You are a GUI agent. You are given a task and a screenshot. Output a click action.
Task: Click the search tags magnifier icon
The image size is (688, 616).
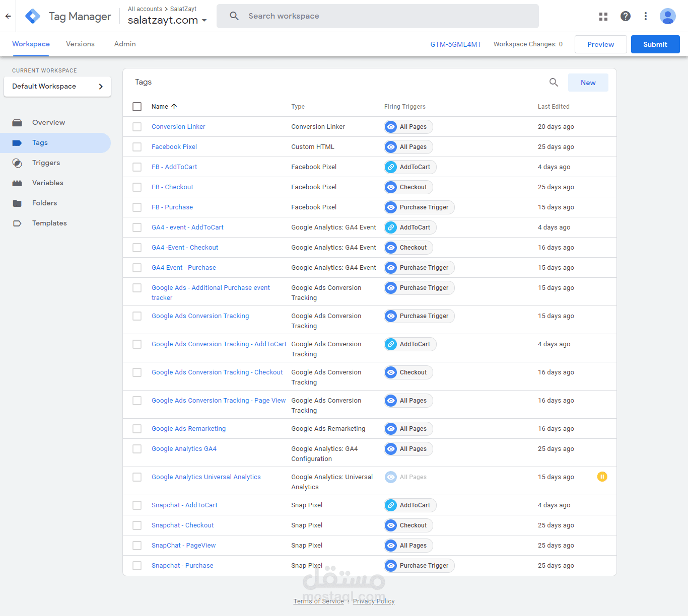554,83
